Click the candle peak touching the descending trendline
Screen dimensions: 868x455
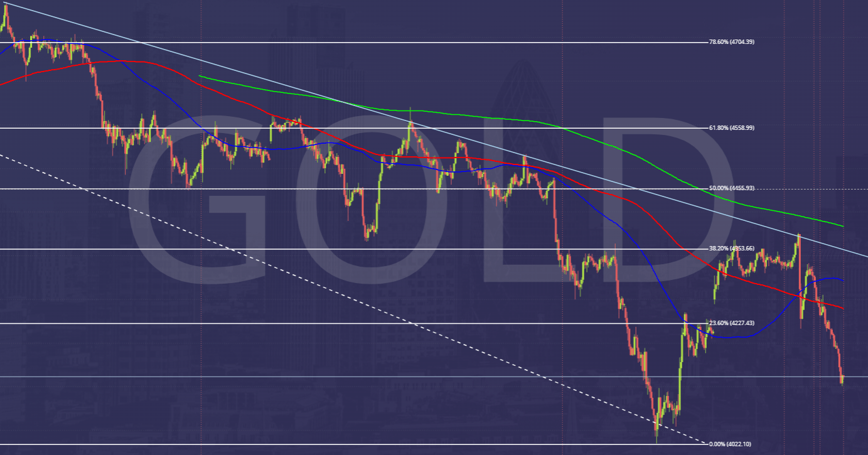pos(799,242)
